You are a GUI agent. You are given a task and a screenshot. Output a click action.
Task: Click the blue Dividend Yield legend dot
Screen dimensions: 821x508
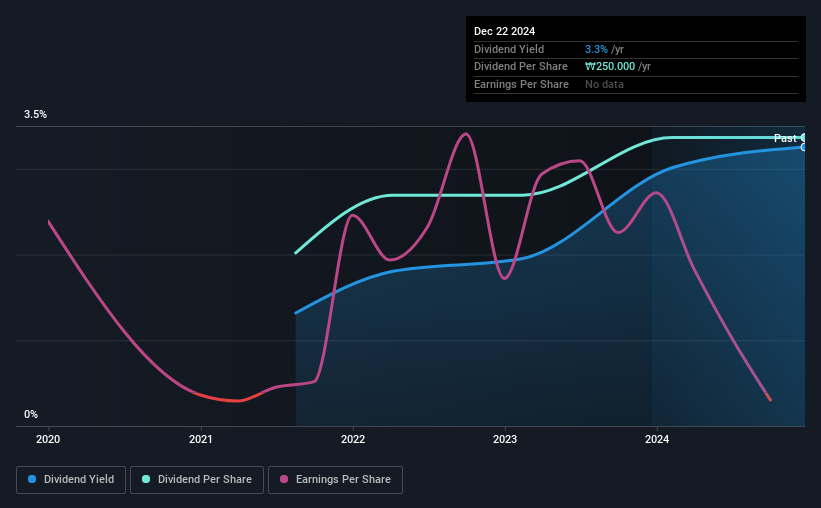[32, 479]
